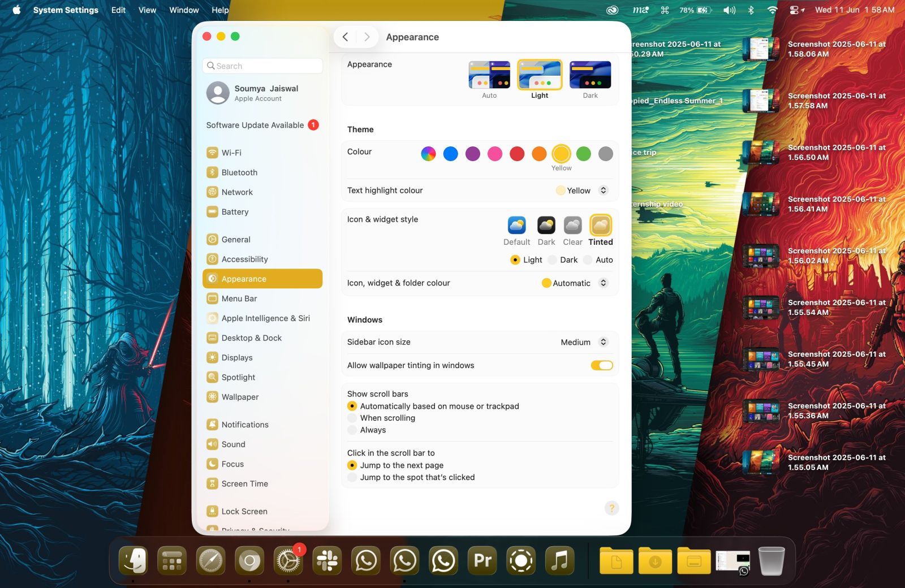Select Focus in the sidebar
The image size is (905, 588).
262,464
